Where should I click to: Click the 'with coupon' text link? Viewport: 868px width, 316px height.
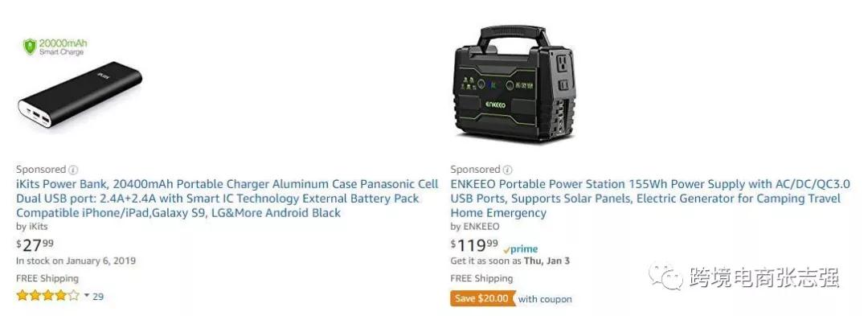[x=545, y=299]
